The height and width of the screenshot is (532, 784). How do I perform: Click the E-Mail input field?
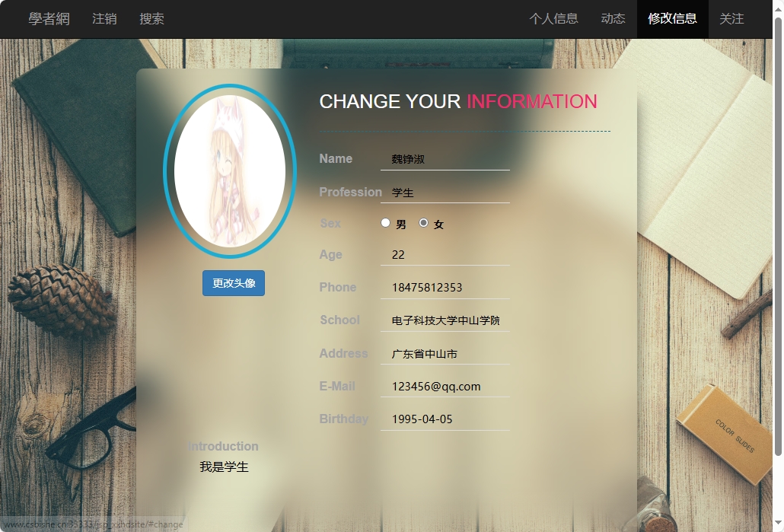tap(445, 386)
